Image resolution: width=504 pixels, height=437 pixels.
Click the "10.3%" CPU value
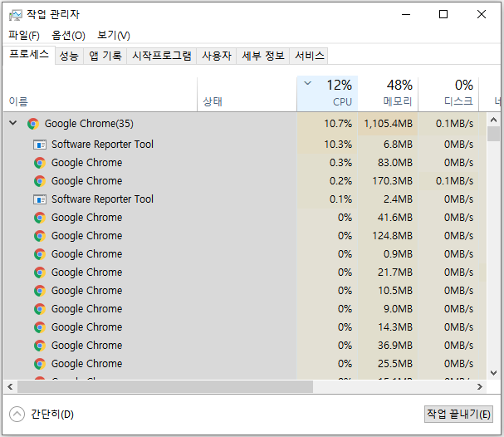click(x=338, y=145)
